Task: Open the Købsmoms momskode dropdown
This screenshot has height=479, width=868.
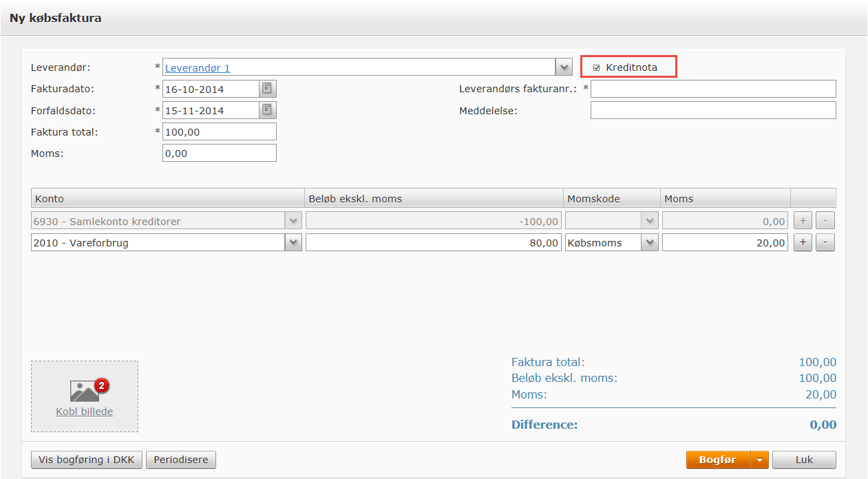Action: point(650,242)
